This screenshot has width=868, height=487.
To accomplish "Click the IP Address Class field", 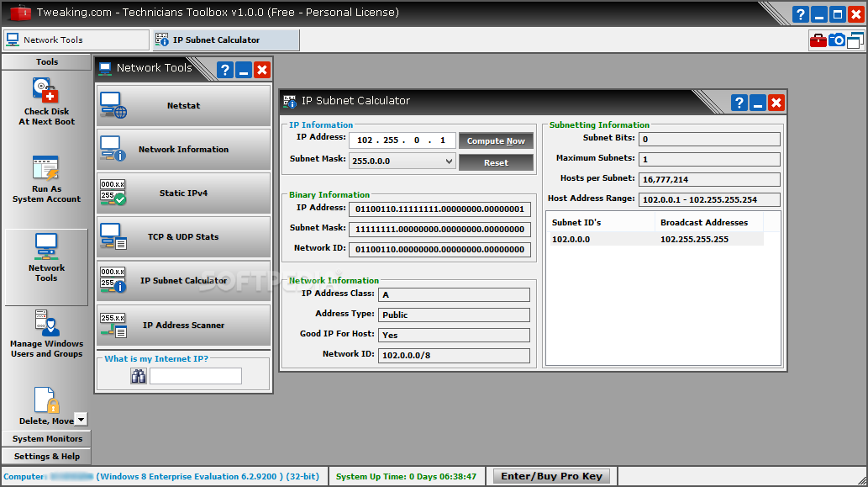I will (x=454, y=294).
